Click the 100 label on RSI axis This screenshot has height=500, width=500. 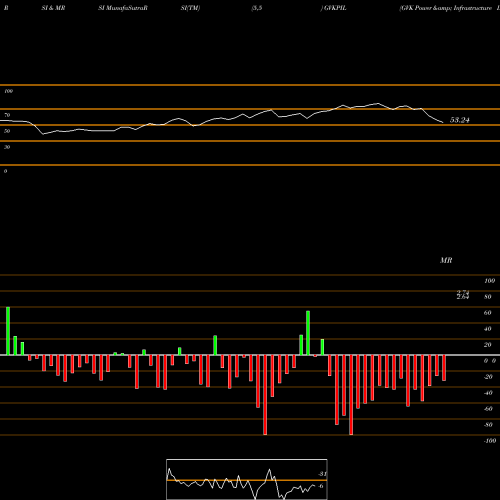[8, 91]
